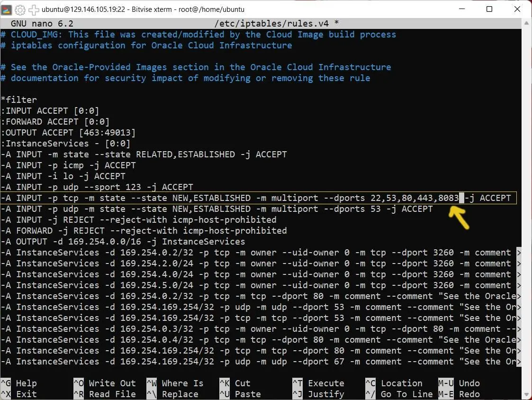Click the udp --dport 67 InstanceServices line

261,361
